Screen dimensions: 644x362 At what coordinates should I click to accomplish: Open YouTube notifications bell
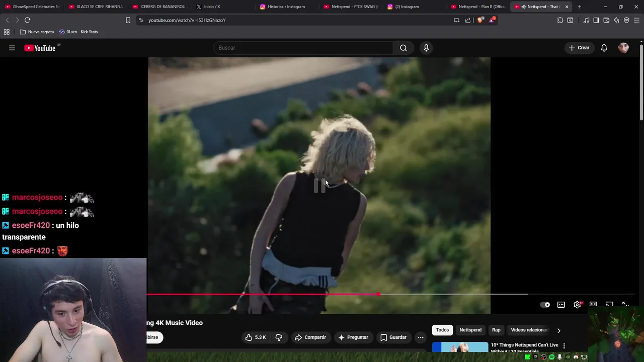pyautogui.click(x=604, y=48)
